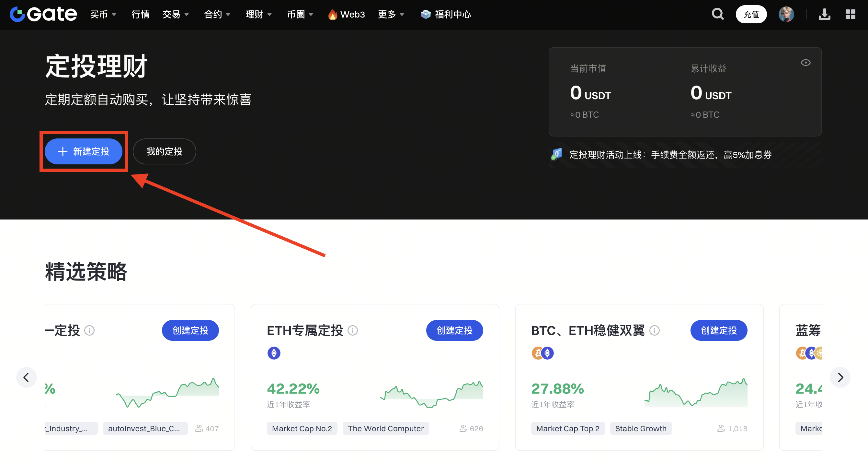
Task: Click the user profile avatar
Action: (x=786, y=14)
